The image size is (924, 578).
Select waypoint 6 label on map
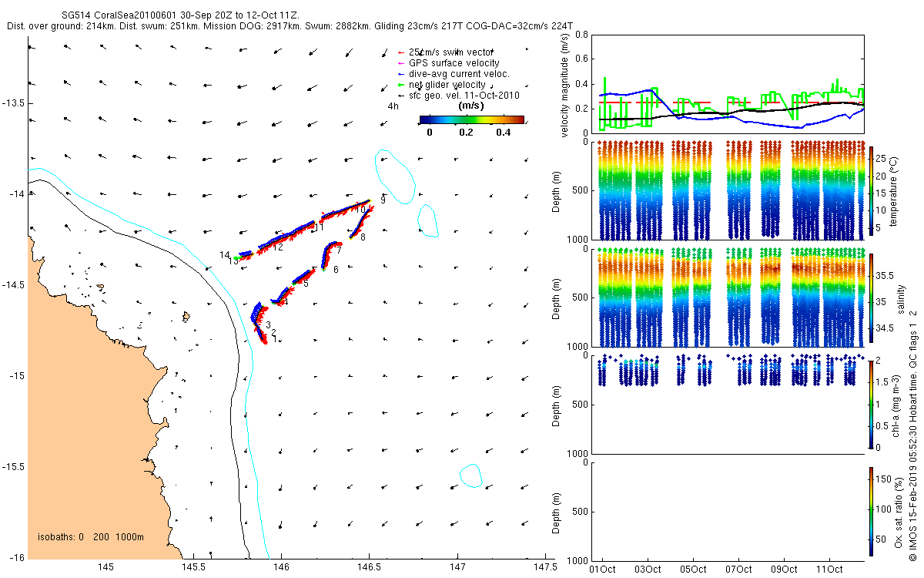pos(336,269)
